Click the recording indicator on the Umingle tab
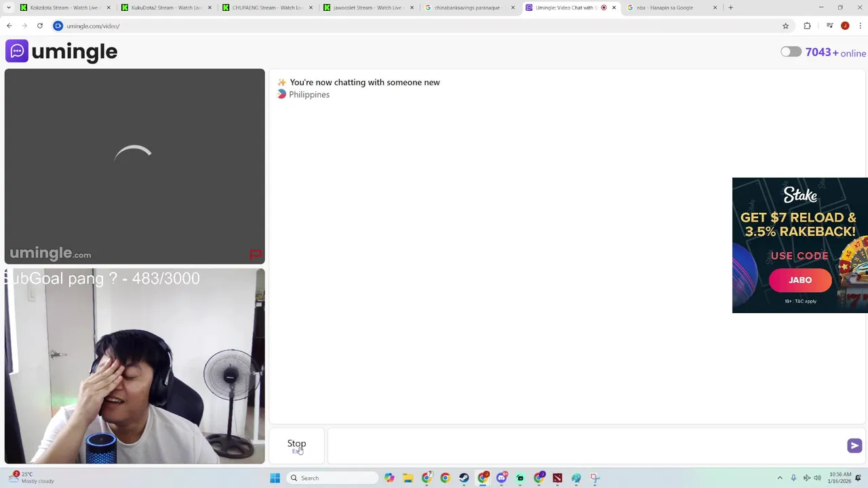Viewport: 868px width, 488px height. pyautogui.click(x=604, y=7)
